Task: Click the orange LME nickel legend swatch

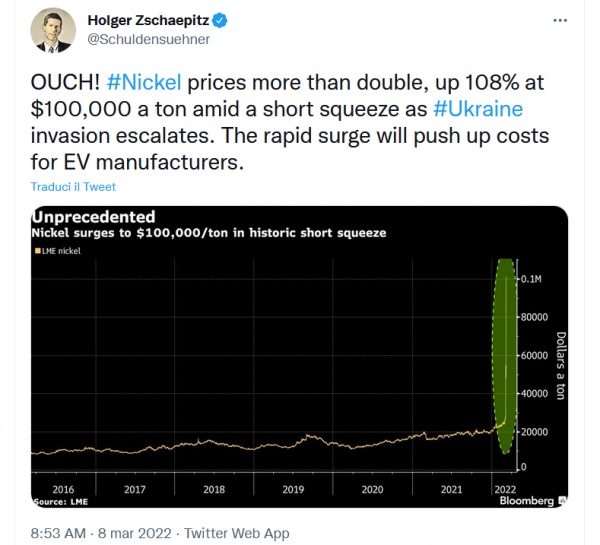Action: [x=38, y=251]
